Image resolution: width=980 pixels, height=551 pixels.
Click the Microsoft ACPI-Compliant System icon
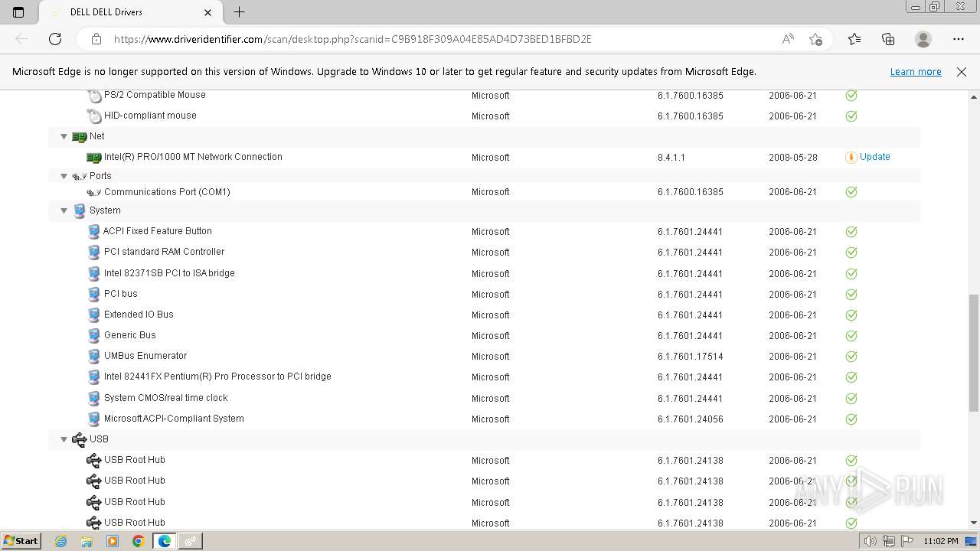click(94, 419)
